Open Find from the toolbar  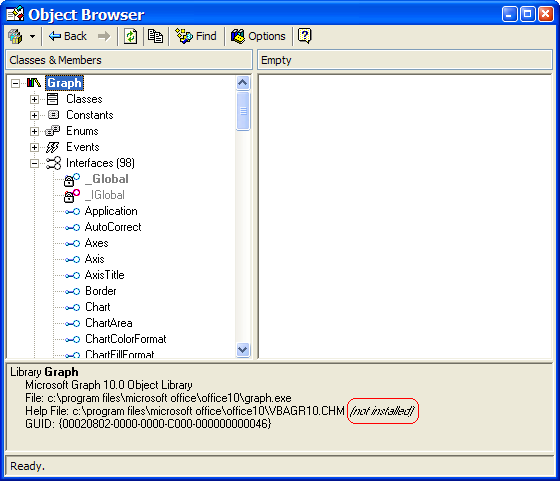tap(196, 36)
